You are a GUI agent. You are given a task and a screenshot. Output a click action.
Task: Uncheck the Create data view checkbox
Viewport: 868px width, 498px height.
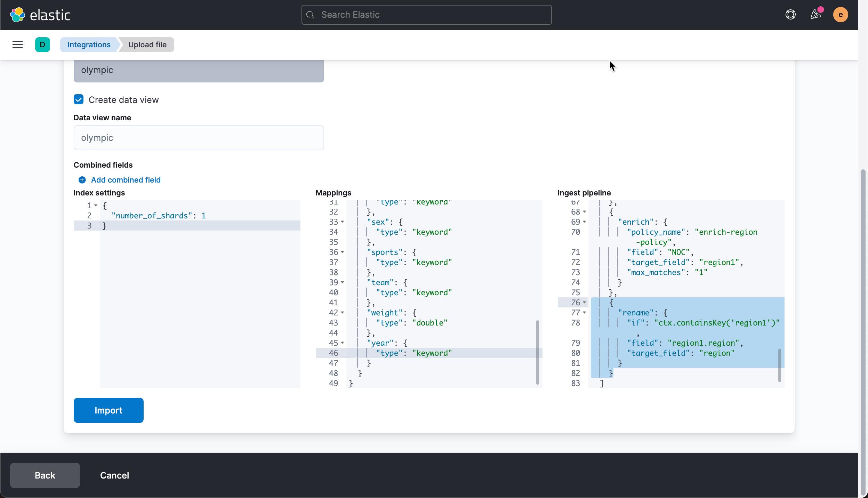click(79, 99)
